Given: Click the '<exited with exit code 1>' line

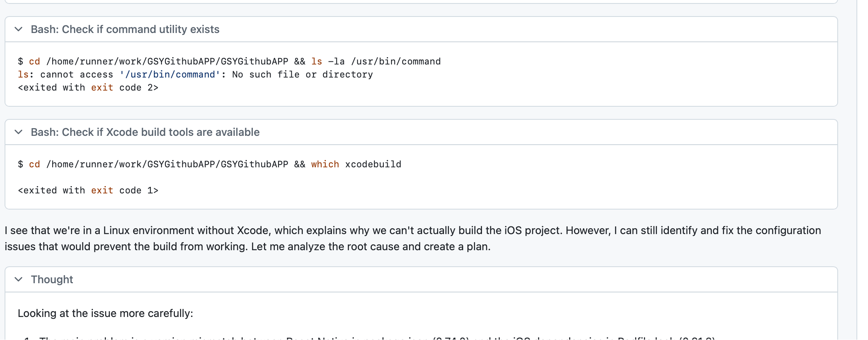Looking at the screenshot, I should (88, 190).
